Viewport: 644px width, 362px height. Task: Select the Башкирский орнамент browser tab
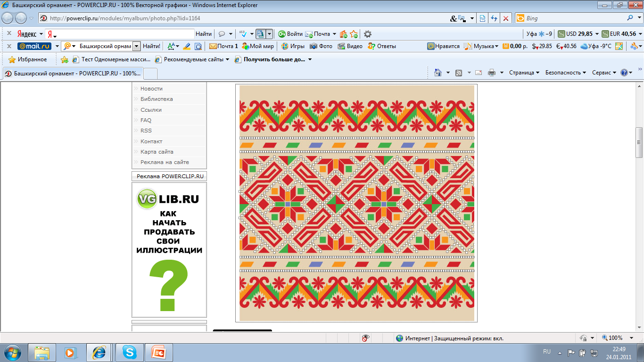click(73, 74)
